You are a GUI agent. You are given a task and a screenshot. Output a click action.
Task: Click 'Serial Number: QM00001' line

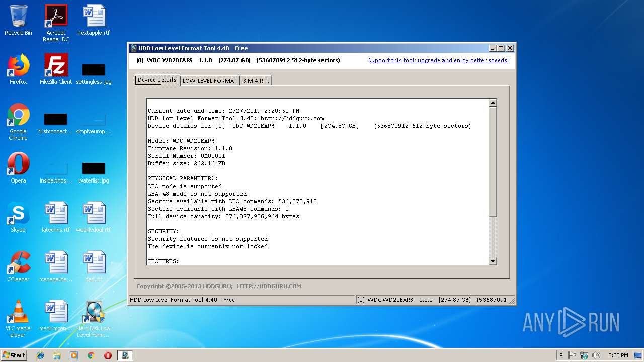click(x=187, y=156)
